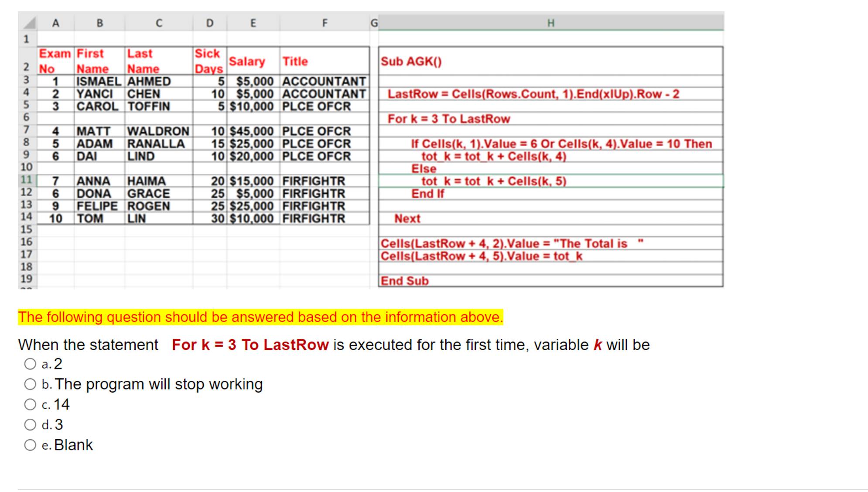Select radio option c. 14
Image resolution: width=868 pixels, height=492 pixels.
30,404
